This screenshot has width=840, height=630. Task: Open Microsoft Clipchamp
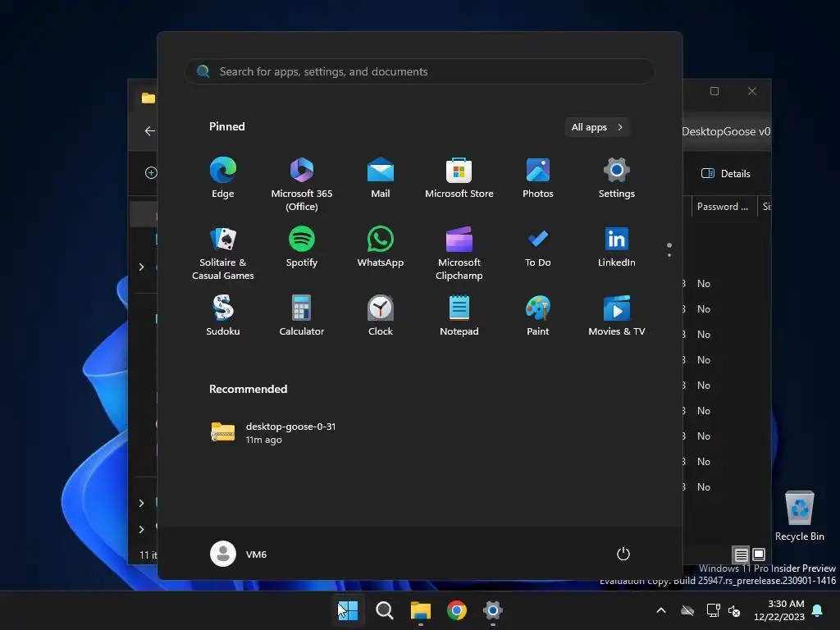[x=459, y=253]
